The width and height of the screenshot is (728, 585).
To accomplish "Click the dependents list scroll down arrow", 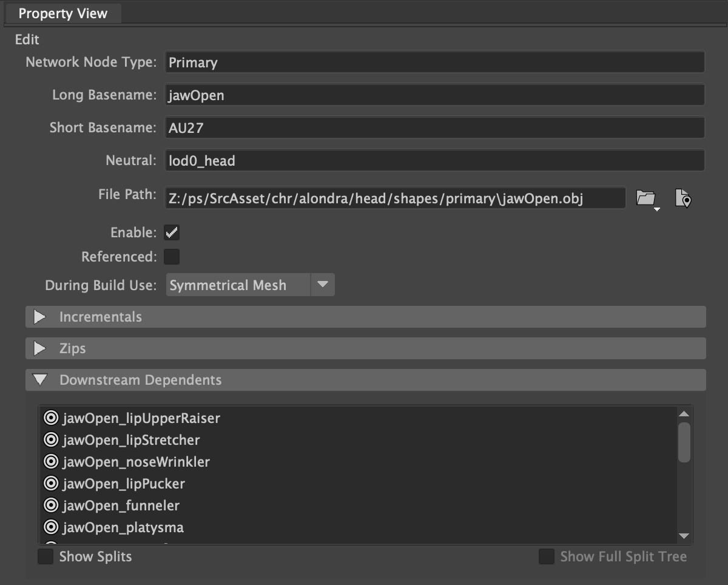I will coord(684,536).
